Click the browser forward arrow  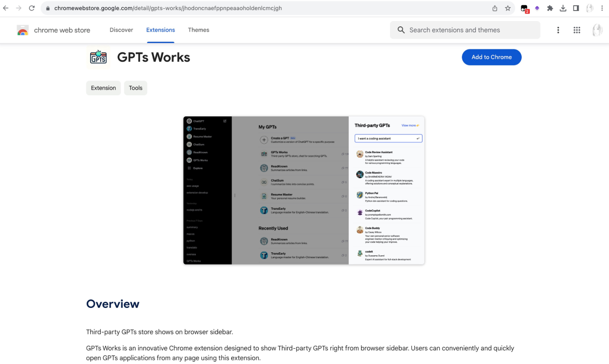point(19,8)
